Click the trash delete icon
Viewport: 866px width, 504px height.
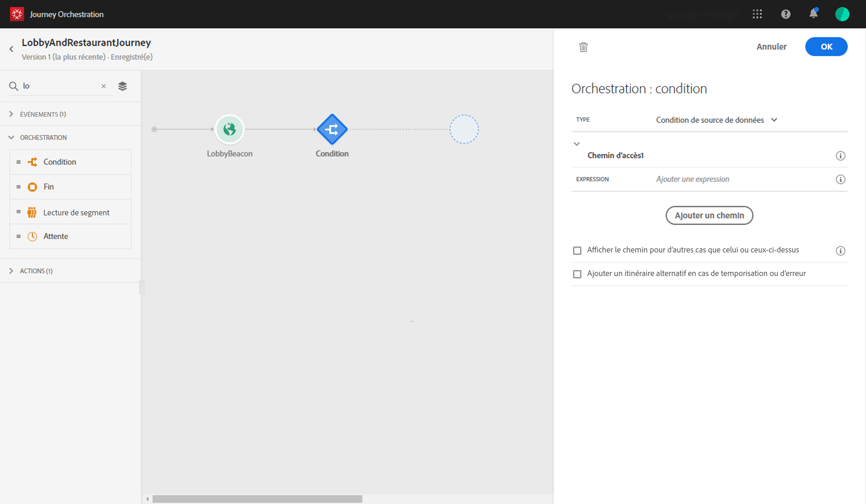(583, 47)
